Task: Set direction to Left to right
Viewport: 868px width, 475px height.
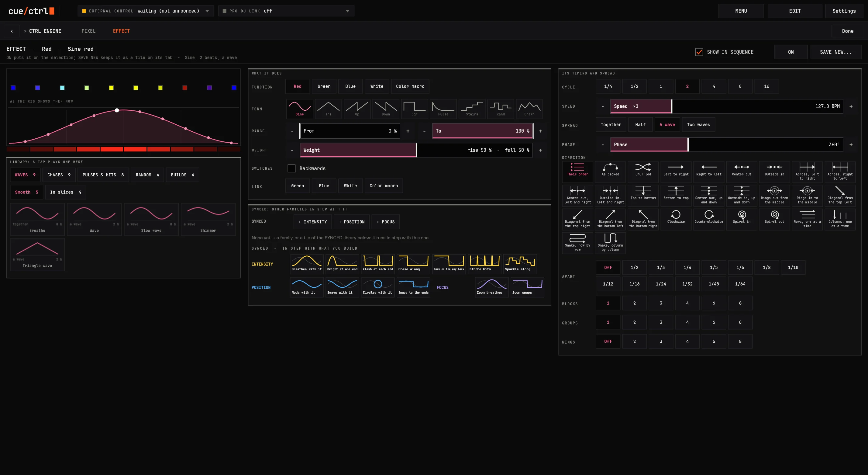Action: 676,172
